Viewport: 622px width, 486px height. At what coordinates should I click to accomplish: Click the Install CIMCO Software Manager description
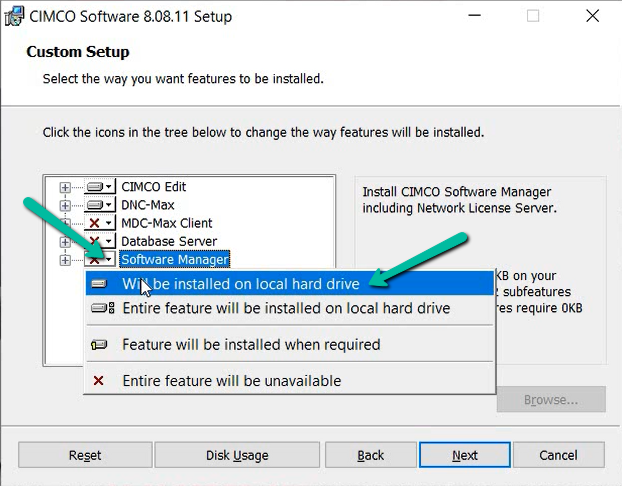pyautogui.click(x=459, y=200)
